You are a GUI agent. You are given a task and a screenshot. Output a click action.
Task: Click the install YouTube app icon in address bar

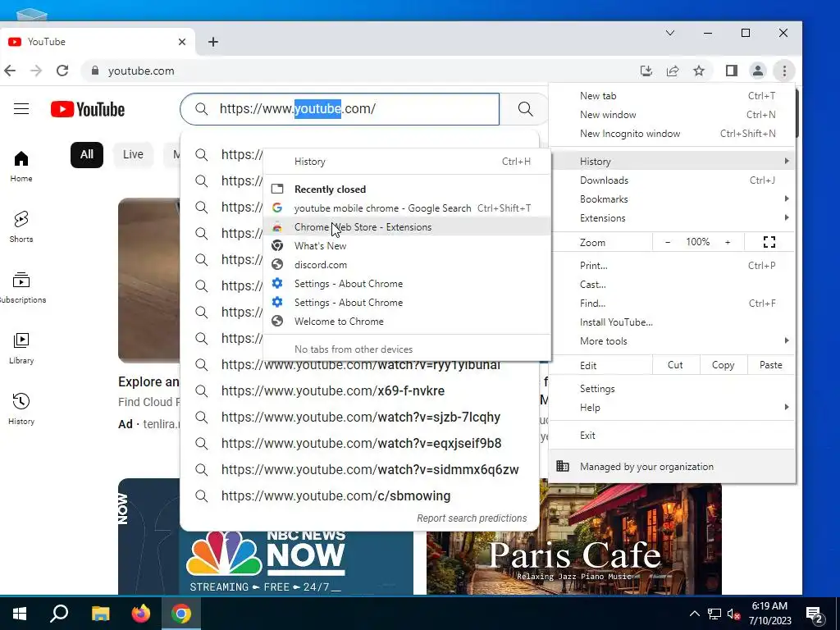point(646,71)
